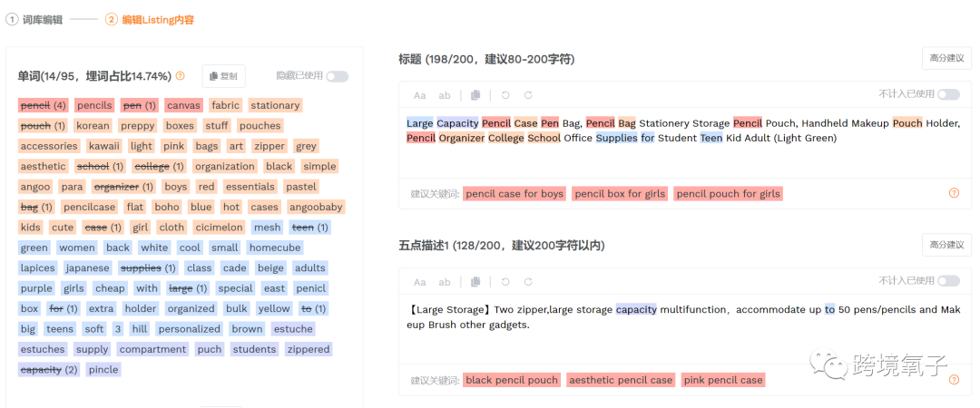Image resolution: width=980 pixels, height=408 pixels.
Task: Click the struck-through 'organizer (1)' tag
Action: (x=123, y=187)
